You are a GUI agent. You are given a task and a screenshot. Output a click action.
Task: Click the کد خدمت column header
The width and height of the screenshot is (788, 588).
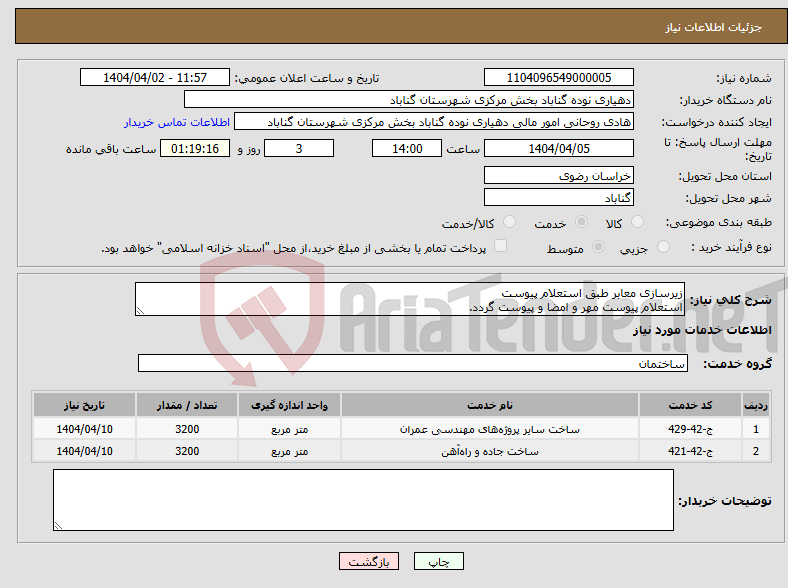coord(691,405)
